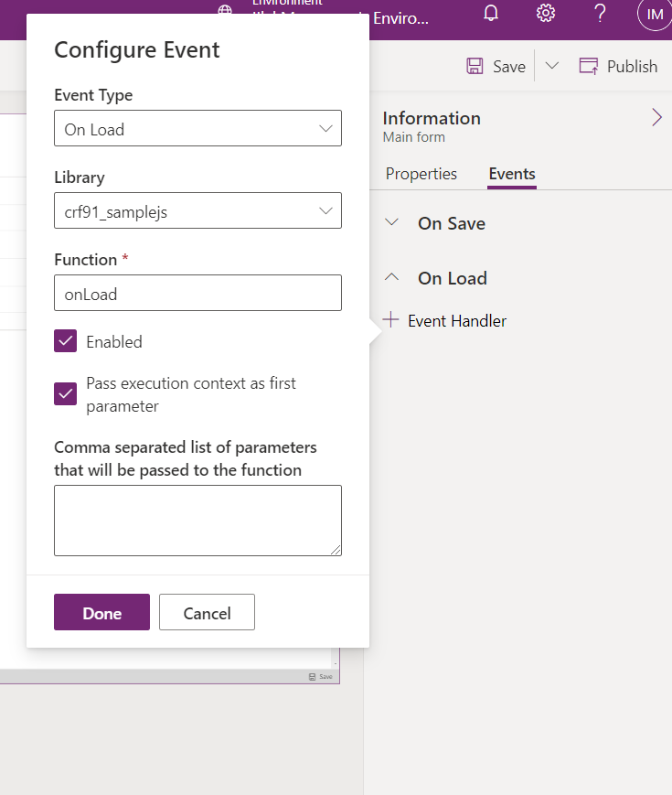The height and width of the screenshot is (795, 672).
Task: Expand the On Save section
Action: [392, 222]
